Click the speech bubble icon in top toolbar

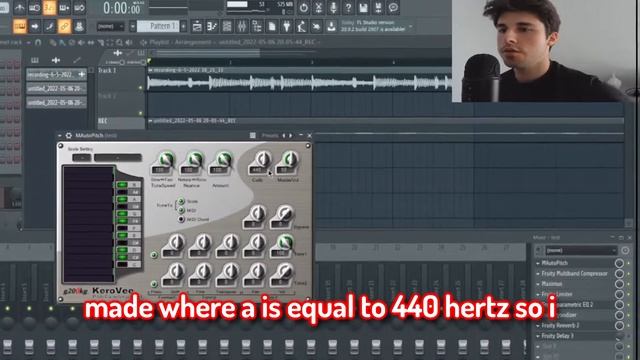[393, 7]
